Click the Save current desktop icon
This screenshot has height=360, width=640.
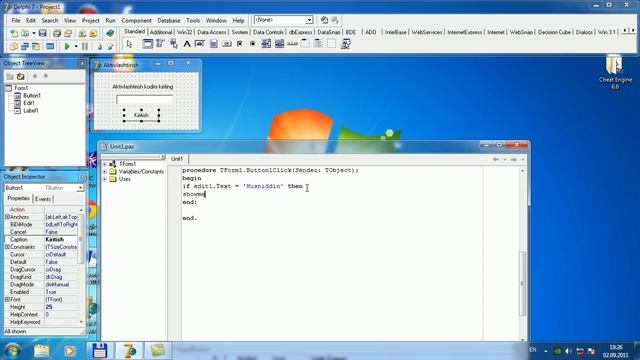click(324, 20)
